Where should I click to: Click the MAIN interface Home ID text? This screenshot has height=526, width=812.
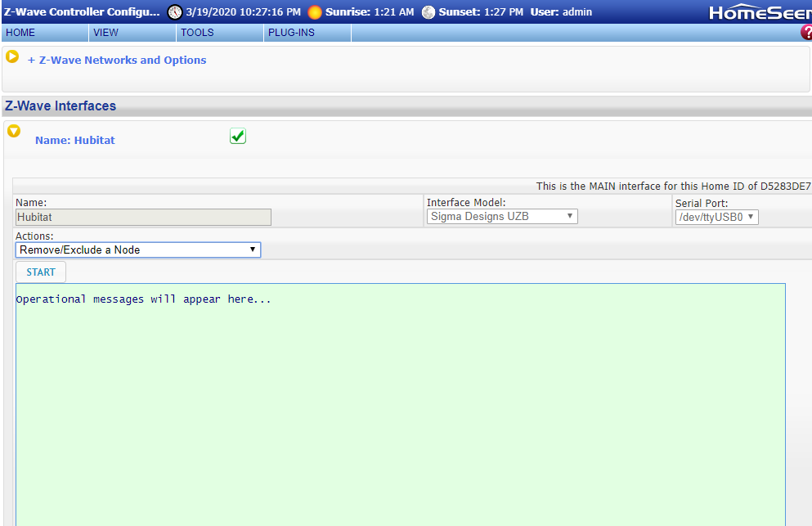[x=673, y=186]
